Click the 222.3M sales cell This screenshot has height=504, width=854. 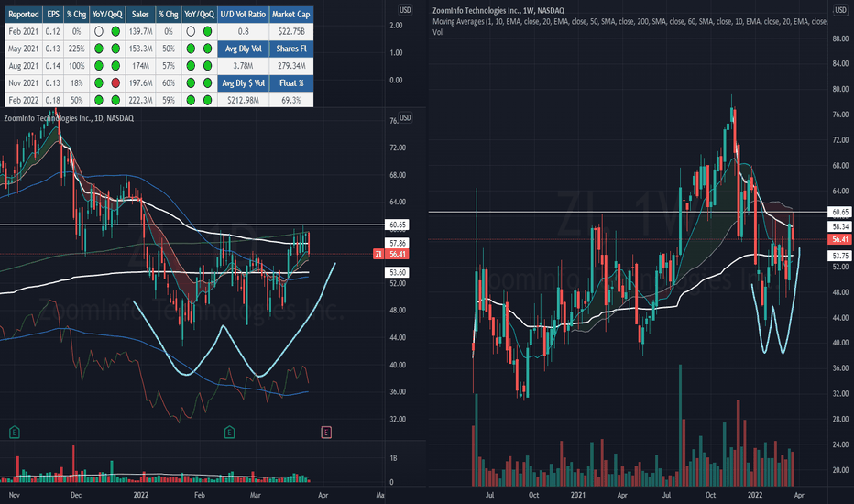click(x=140, y=100)
